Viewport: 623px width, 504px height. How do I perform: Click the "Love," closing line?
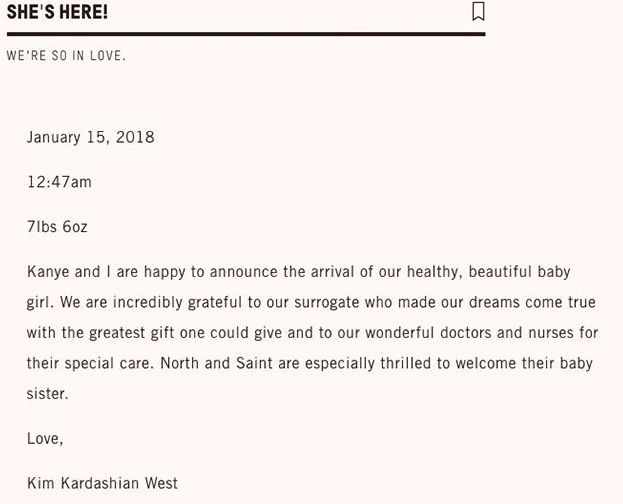tap(45, 438)
